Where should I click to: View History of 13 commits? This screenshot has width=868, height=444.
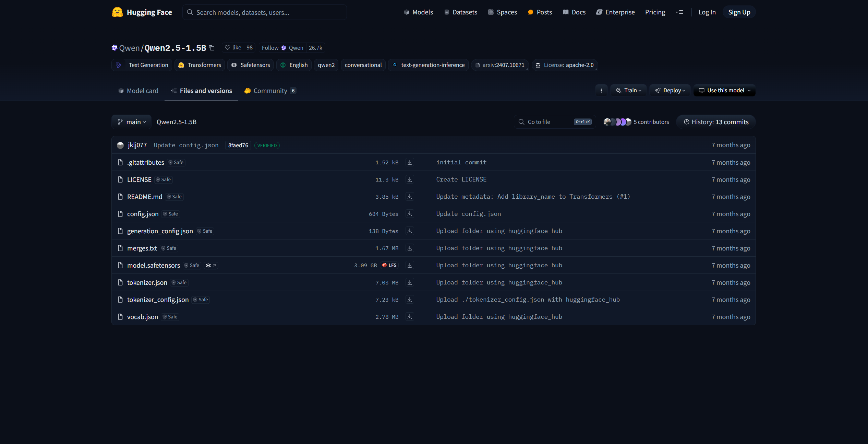point(716,122)
